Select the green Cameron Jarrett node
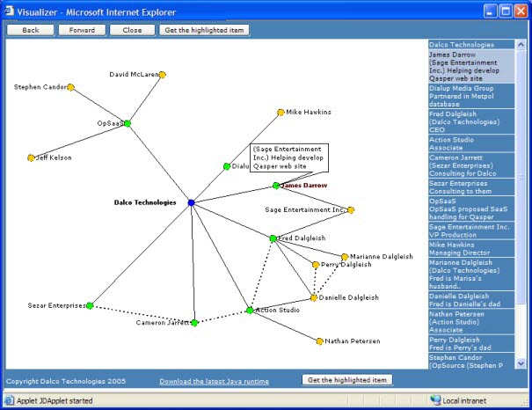The height and width of the screenshot is (410, 532). click(x=194, y=323)
